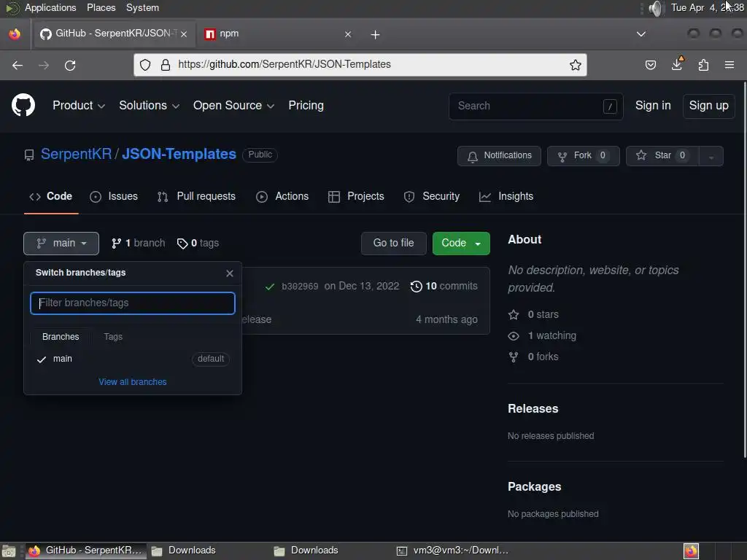The width and height of the screenshot is (747, 560).
Task: Reload the page with refresh icon
Action: pos(70,65)
